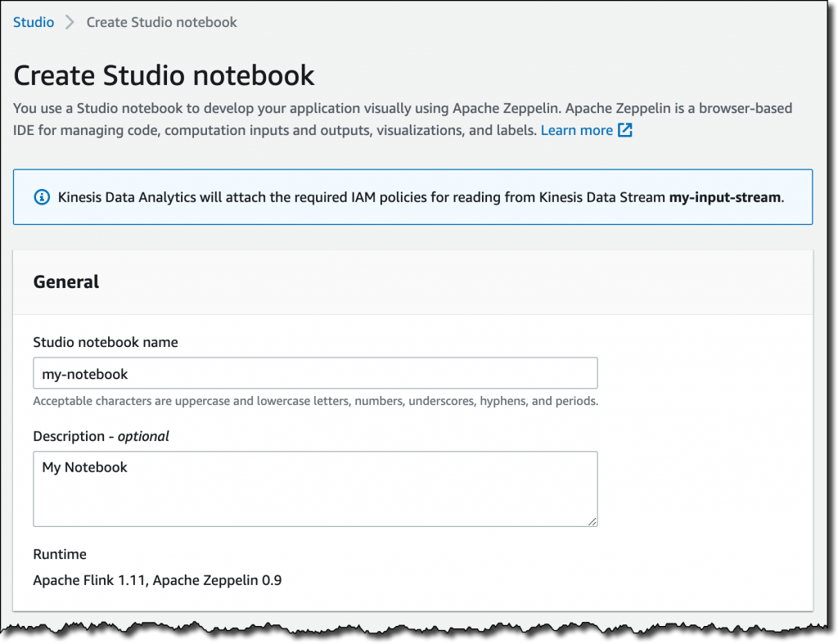Click the breadcrumb chevron separator

(x=70, y=22)
